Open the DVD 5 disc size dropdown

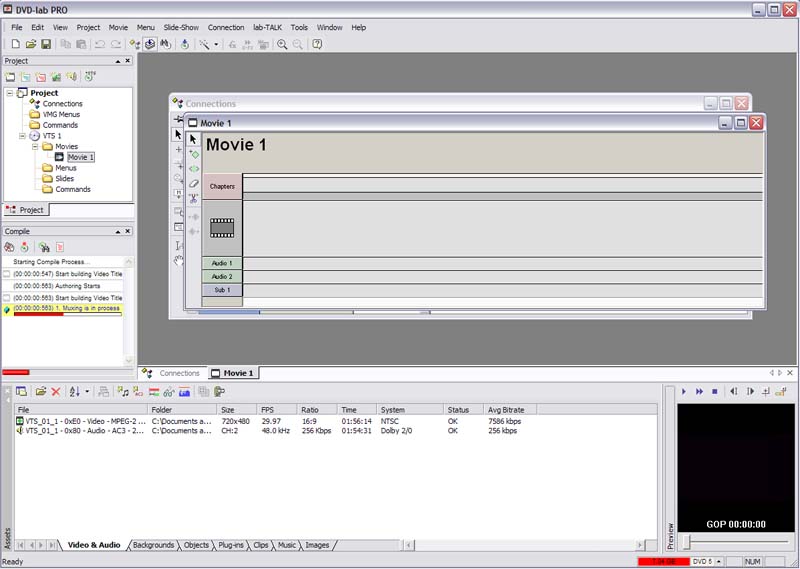[x=719, y=562]
